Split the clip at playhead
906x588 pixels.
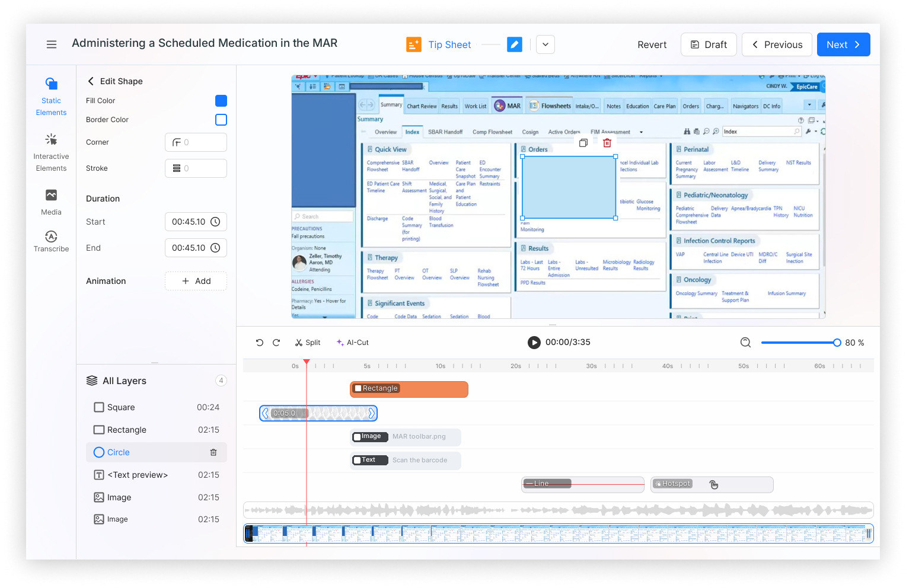(308, 343)
